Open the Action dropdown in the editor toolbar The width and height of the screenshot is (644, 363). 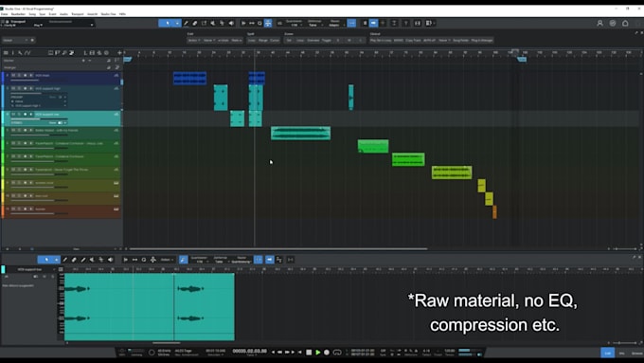167,260
